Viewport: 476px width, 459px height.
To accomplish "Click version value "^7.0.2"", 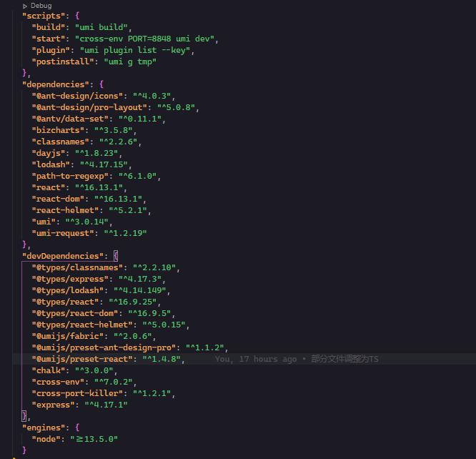I will click(x=113, y=382).
